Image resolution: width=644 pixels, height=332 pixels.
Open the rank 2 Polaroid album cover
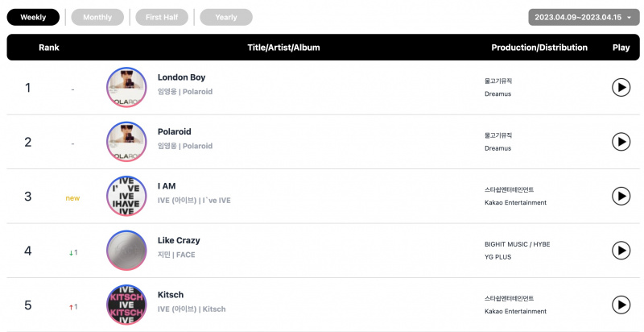coord(126,142)
